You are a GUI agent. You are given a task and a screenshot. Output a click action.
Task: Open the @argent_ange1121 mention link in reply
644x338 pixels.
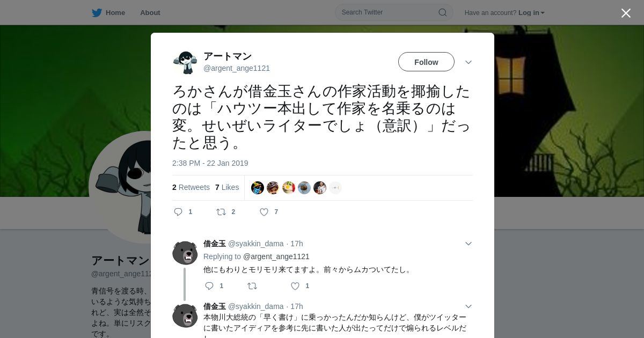[276, 256]
